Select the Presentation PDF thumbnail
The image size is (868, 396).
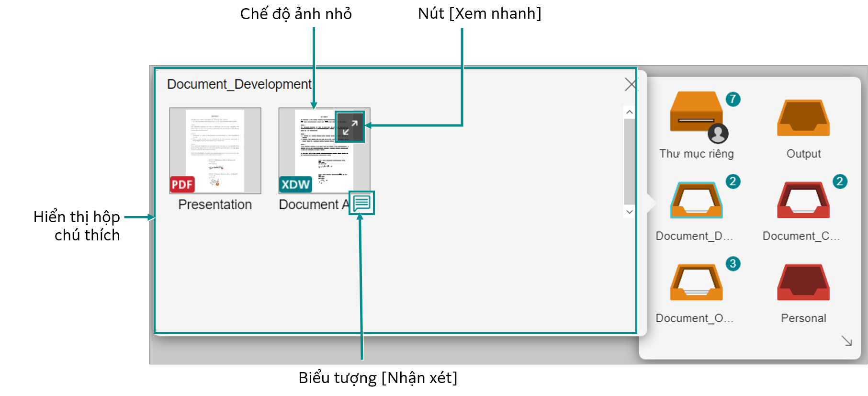215,150
